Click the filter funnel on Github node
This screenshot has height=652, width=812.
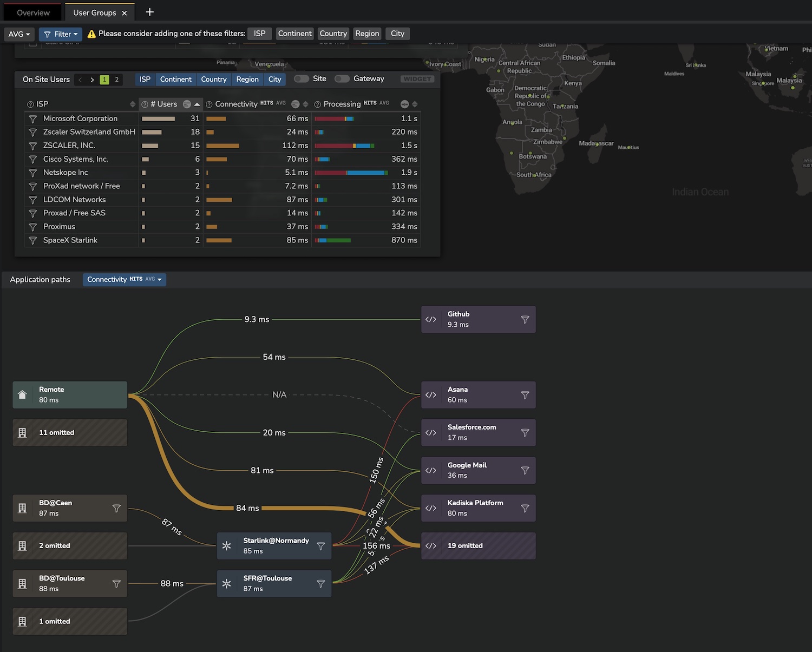coord(525,320)
